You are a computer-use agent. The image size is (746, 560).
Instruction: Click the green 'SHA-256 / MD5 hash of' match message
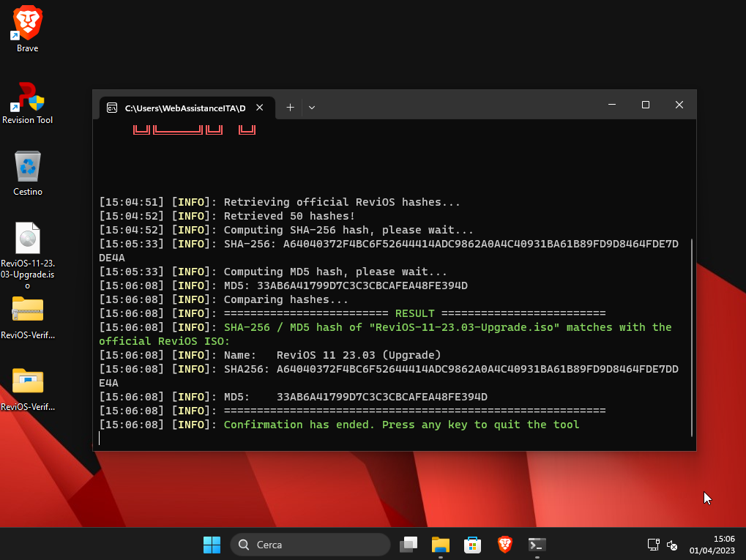point(385,334)
